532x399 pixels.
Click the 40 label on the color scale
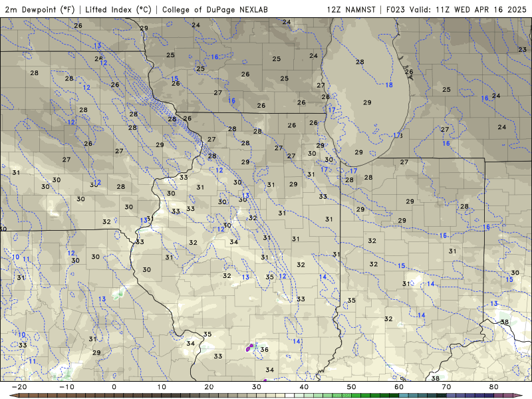(x=304, y=387)
